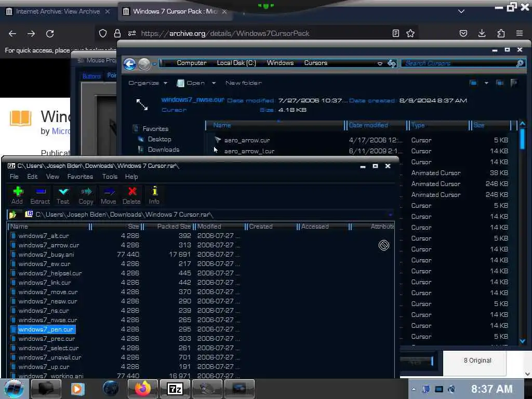Viewport: 532px width, 399px height.
Task: Click Computer in Explorer breadcrumb
Action: (191, 63)
